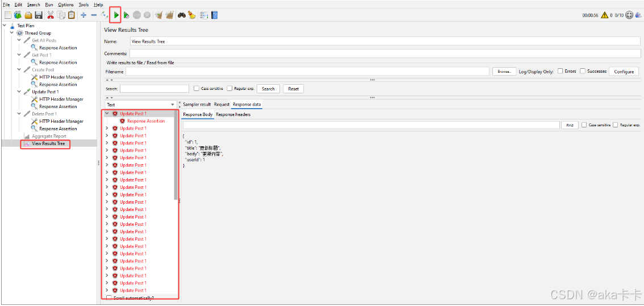Collapse Update Post 1 in test plan
The width and height of the screenshot is (644, 306).
click(19, 92)
